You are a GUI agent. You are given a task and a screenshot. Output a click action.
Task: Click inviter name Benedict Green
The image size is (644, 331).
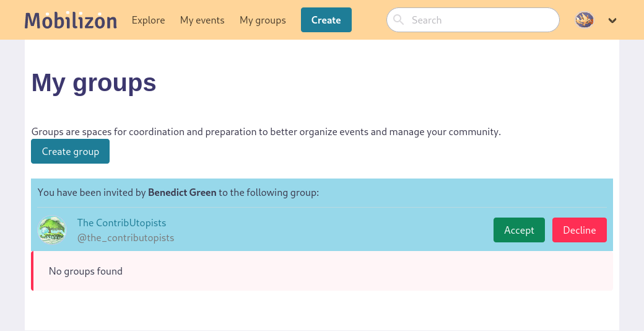[x=182, y=193]
